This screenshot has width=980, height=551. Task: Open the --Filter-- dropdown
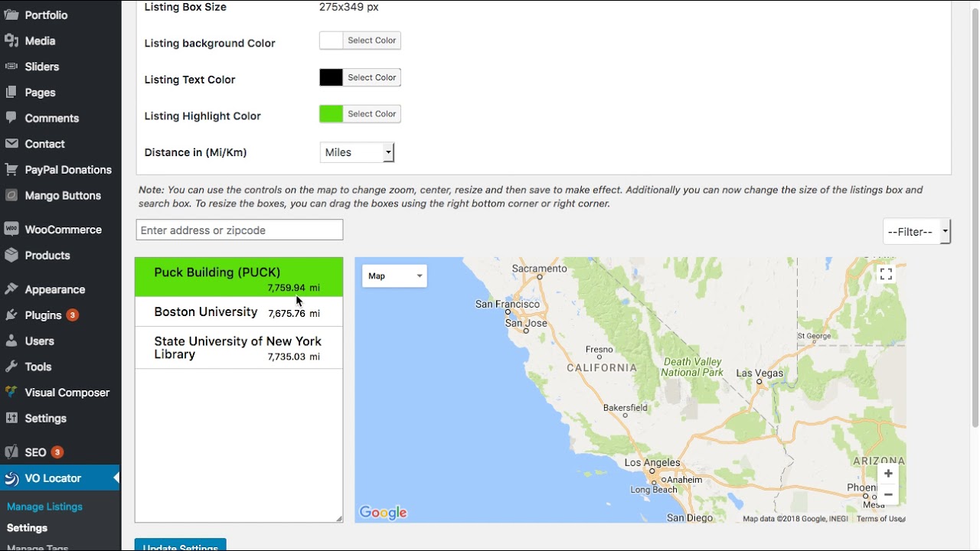(x=916, y=232)
